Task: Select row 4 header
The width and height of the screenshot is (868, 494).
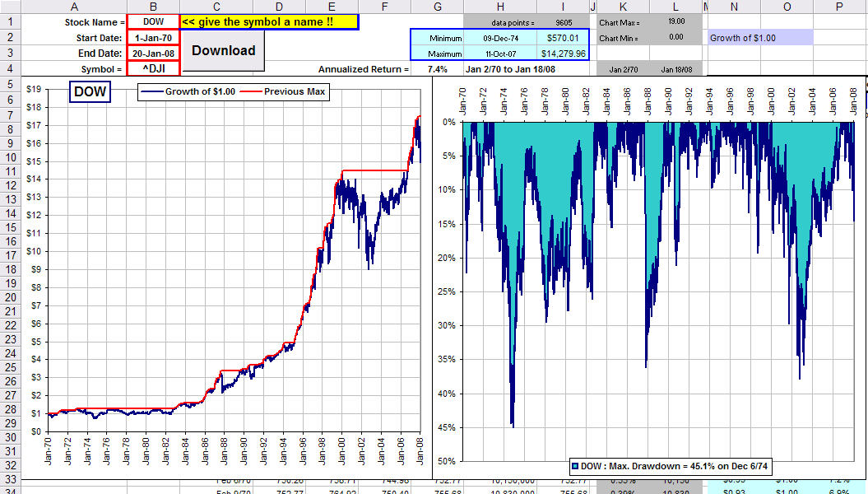Action: click(x=11, y=68)
